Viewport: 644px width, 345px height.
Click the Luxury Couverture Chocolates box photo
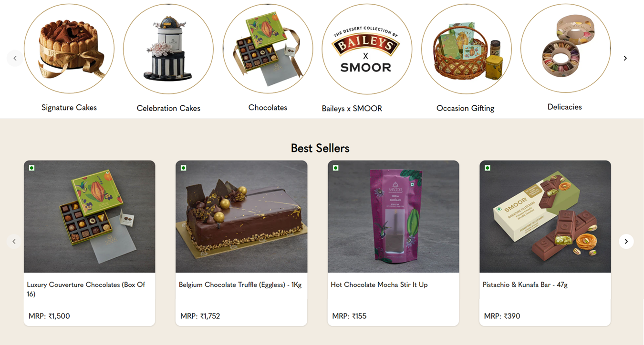(x=90, y=216)
